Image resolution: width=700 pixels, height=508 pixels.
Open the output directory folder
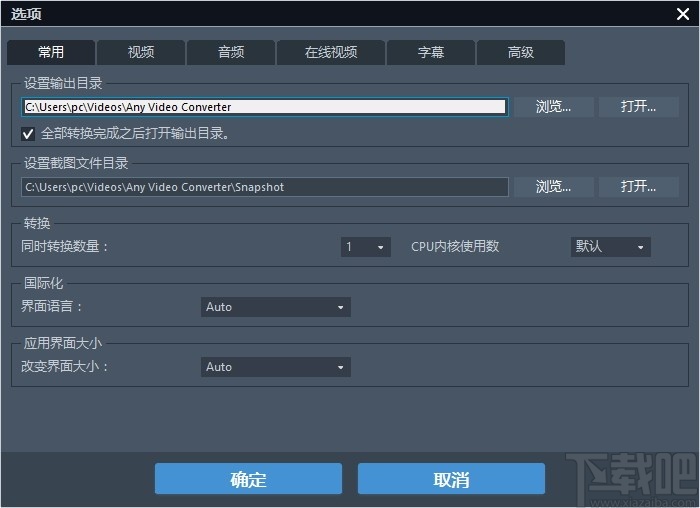[x=638, y=107]
